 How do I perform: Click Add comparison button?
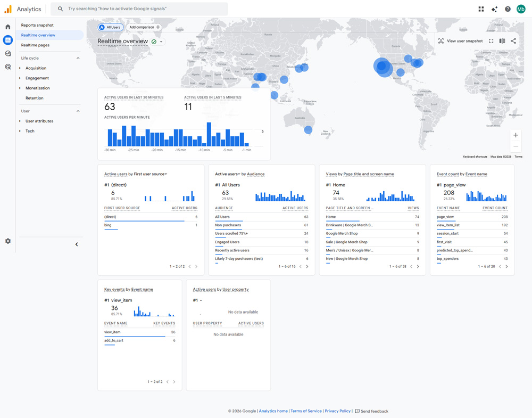(x=144, y=27)
